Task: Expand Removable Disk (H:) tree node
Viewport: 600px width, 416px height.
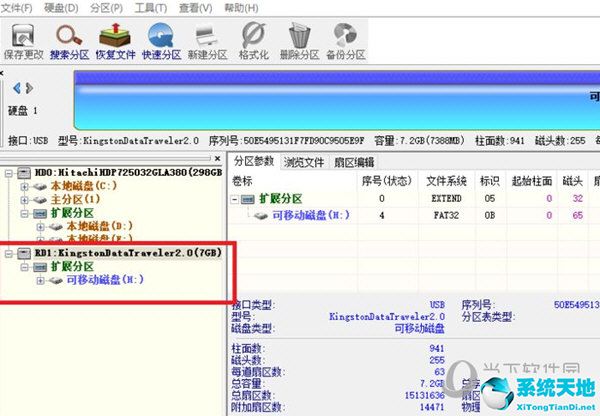Action: [40, 280]
